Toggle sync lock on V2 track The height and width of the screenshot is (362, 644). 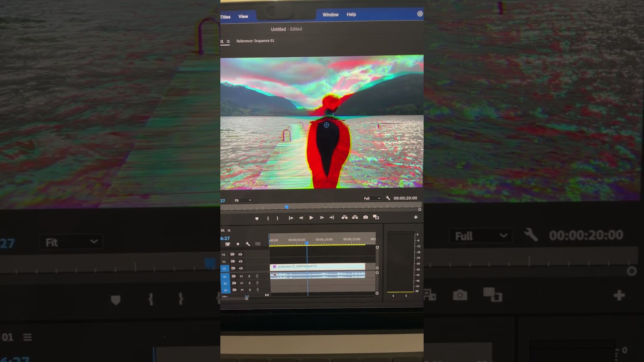coord(232,261)
